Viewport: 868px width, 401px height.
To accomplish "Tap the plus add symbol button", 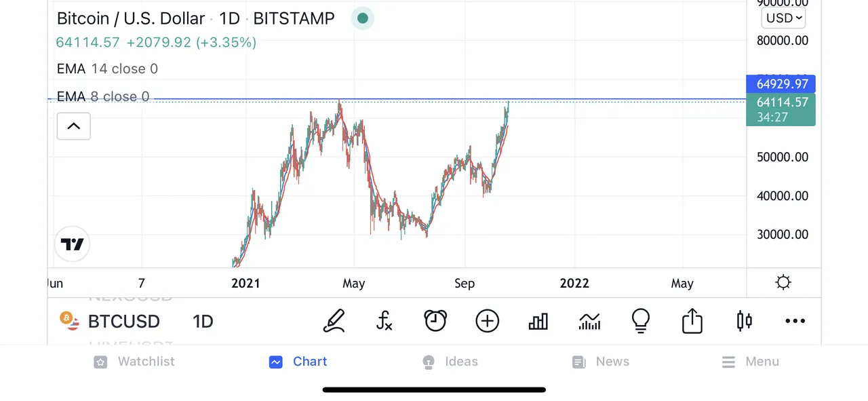I will (487, 321).
